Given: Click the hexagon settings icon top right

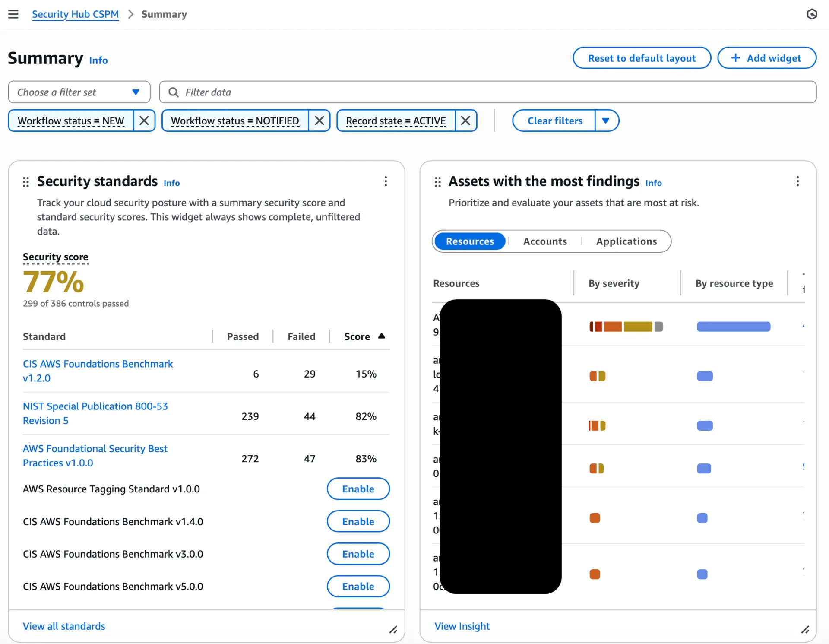Looking at the screenshot, I should [812, 14].
